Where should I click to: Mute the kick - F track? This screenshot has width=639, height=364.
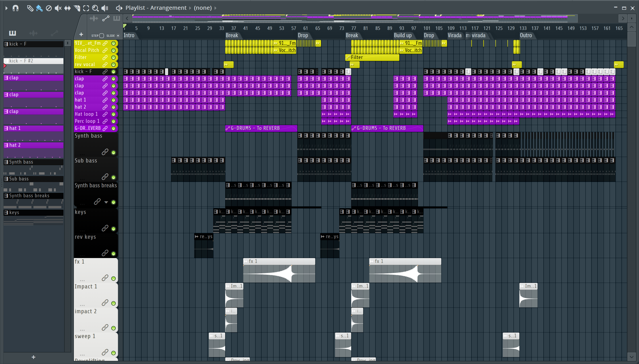click(113, 72)
